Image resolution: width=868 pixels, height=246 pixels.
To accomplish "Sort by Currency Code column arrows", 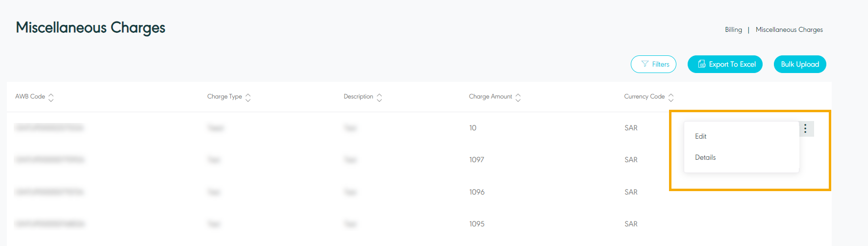I will click(671, 97).
